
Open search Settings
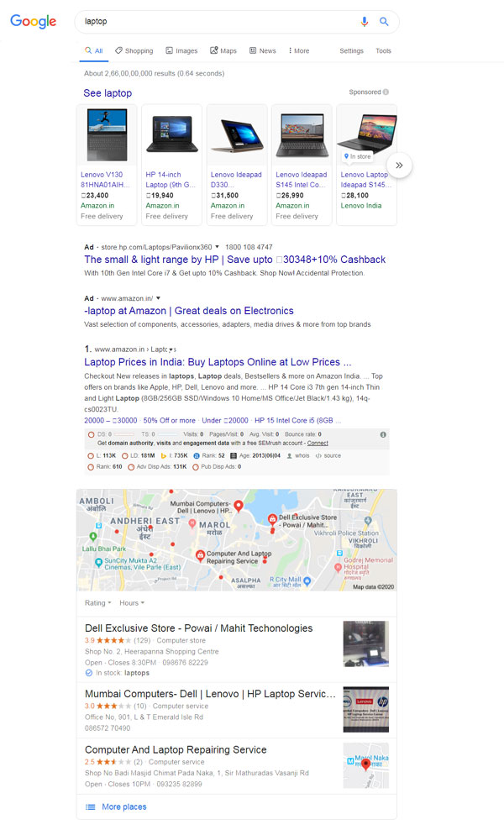(x=351, y=50)
